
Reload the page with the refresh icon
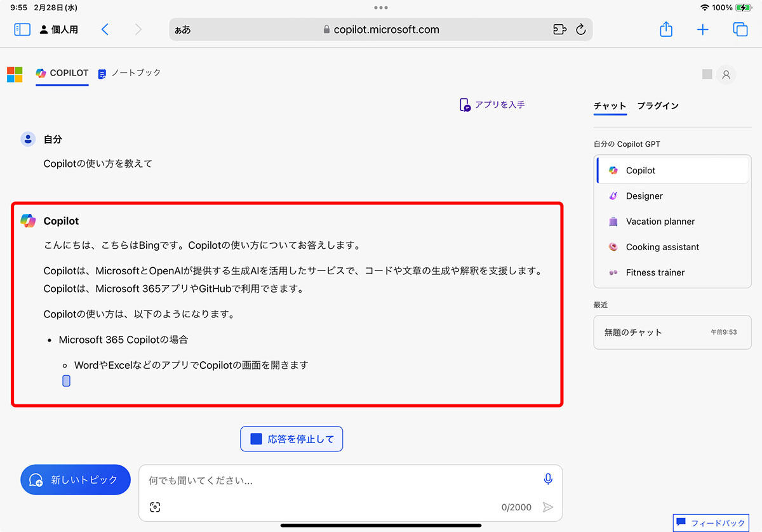point(580,29)
